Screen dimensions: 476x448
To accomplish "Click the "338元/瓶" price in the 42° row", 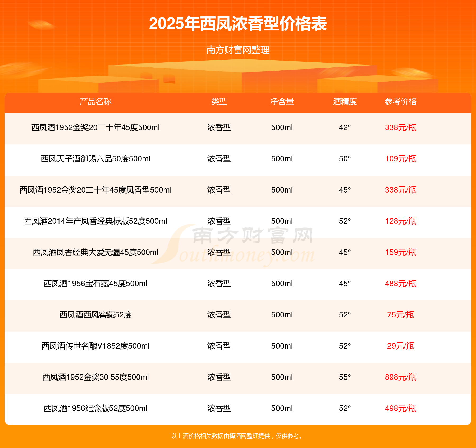I will pyautogui.click(x=401, y=127).
